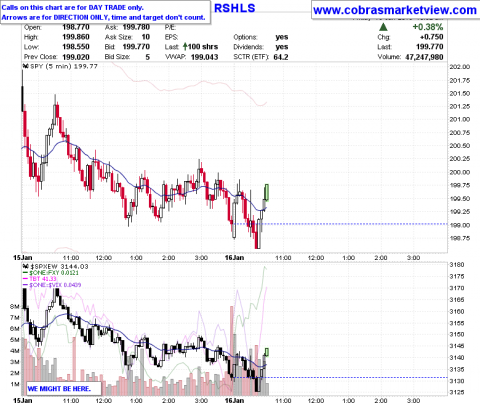Click the 8M volume axis label
The image size is (480, 406).
[x=15, y=307]
